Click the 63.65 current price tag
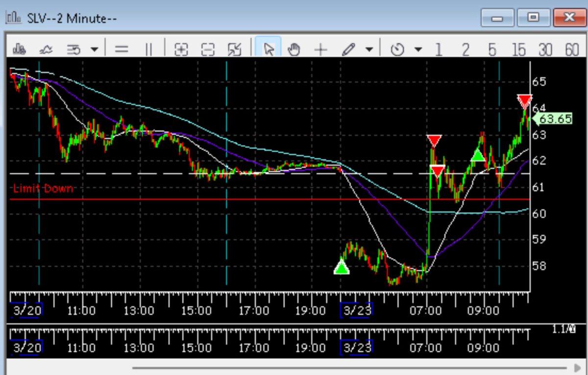 coord(552,119)
